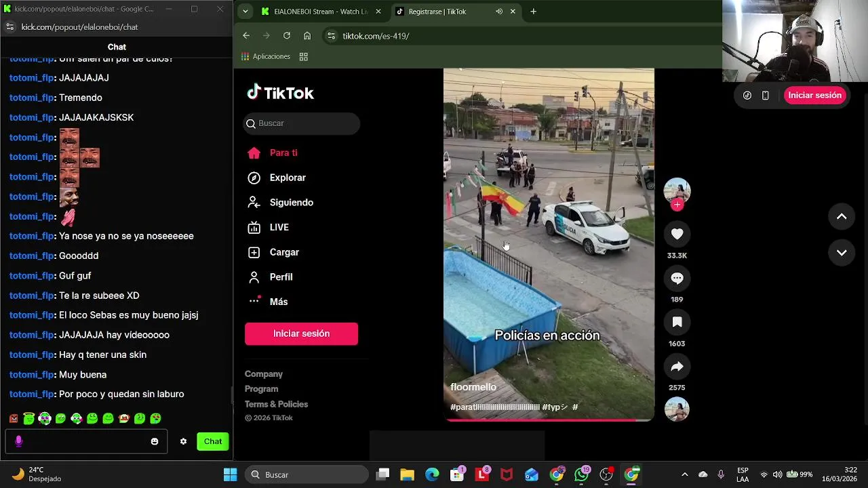Like the TikTok video with heart icon

coord(677,234)
